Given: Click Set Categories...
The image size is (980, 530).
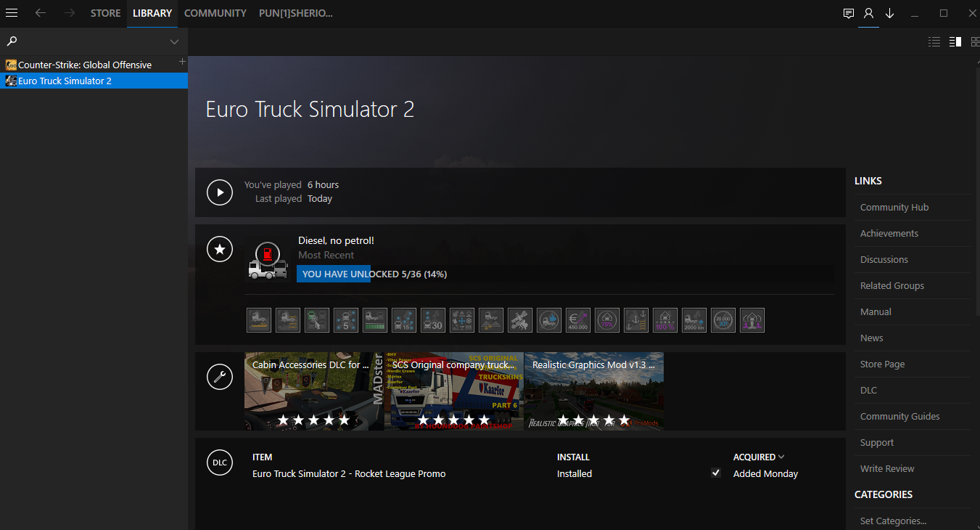Looking at the screenshot, I should [894, 521].
